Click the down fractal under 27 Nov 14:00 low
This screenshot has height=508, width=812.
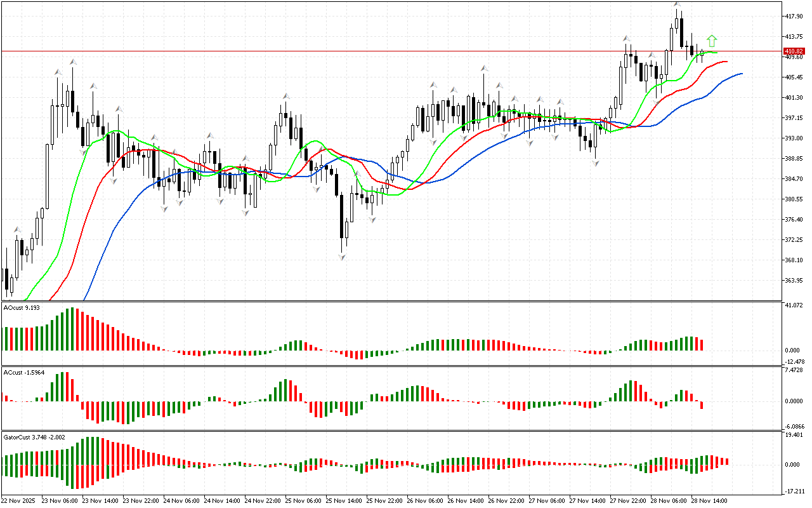(595, 163)
